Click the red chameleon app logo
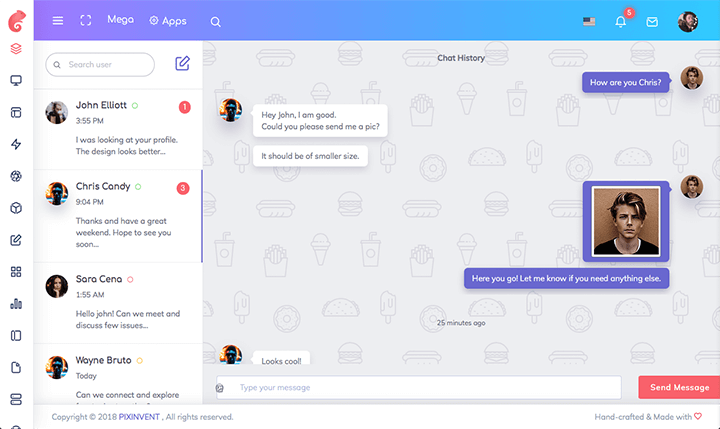This screenshot has height=429, width=720. point(17,21)
